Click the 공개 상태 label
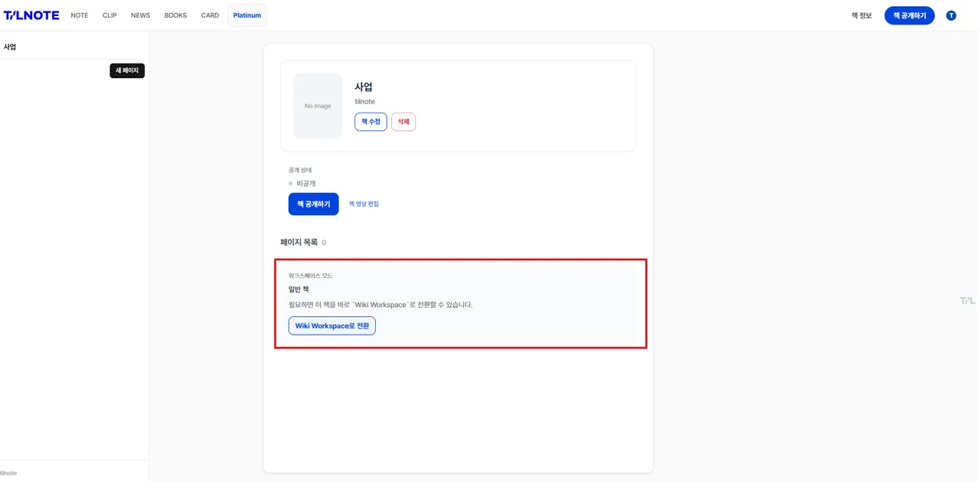The height and width of the screenshot is (481, 980). pyautogui.click(x=300, y=170)
